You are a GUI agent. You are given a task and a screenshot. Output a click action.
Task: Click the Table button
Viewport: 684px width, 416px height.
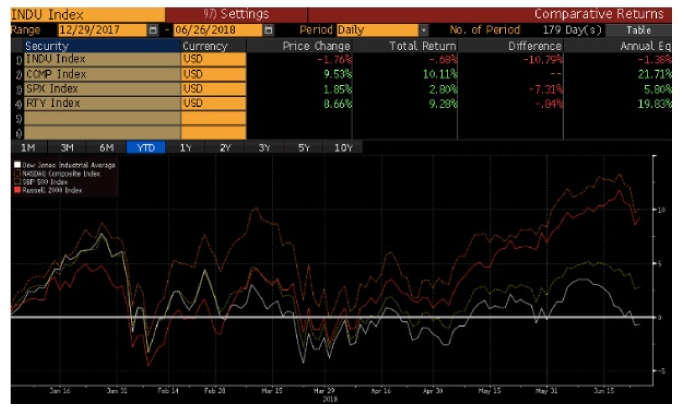tap(639, 30)
